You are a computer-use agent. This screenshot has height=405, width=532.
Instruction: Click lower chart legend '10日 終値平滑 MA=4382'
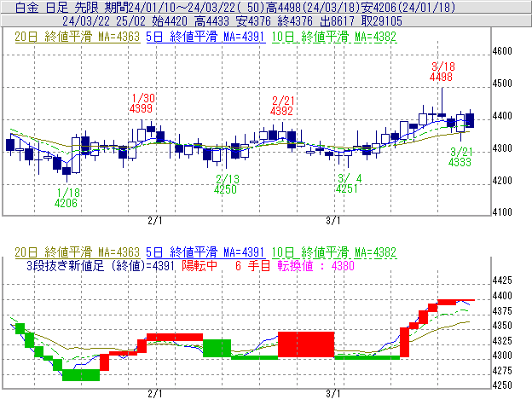click(x=334, y=252)
